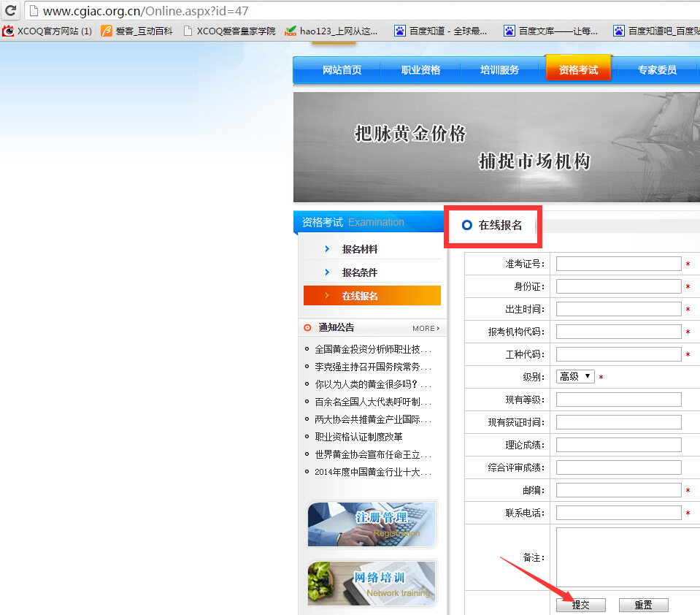The width and height of the screenshot is (700, 615).
Task: Click the 百度文库 bookmark icon
Action: coord(509,31)
